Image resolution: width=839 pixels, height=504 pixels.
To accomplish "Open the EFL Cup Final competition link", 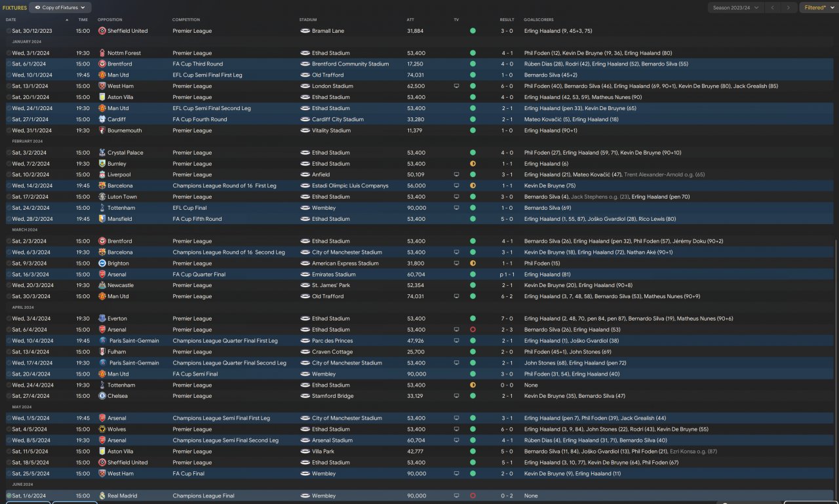I will [x=189, y=208].
